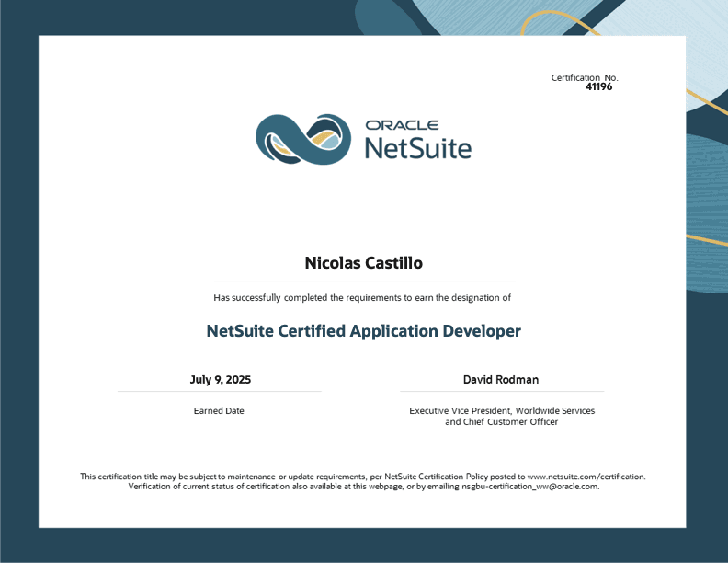Click 'Executive Vice President, Worldwide Services' line
728x563 pixels.
point(502,410)
